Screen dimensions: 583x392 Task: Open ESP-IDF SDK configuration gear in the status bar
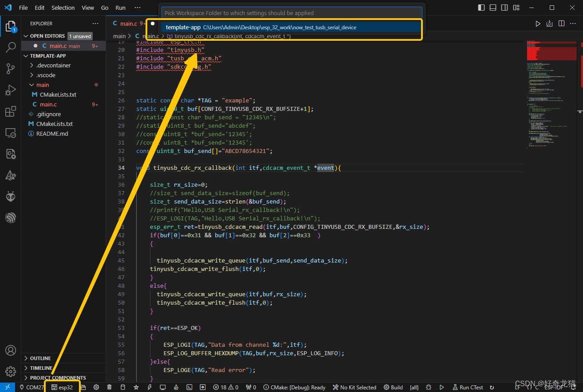(96, 387)
